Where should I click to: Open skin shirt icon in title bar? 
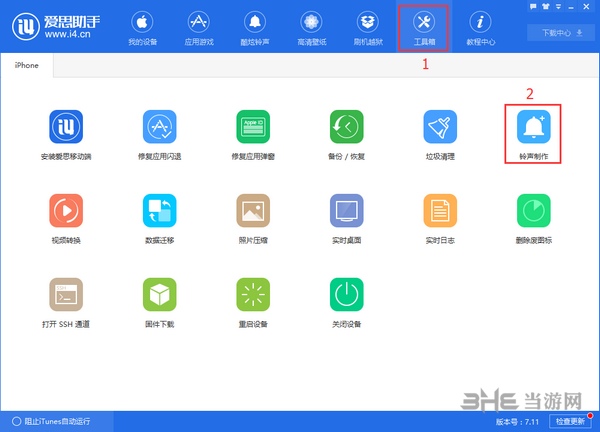tap(546, 7)
